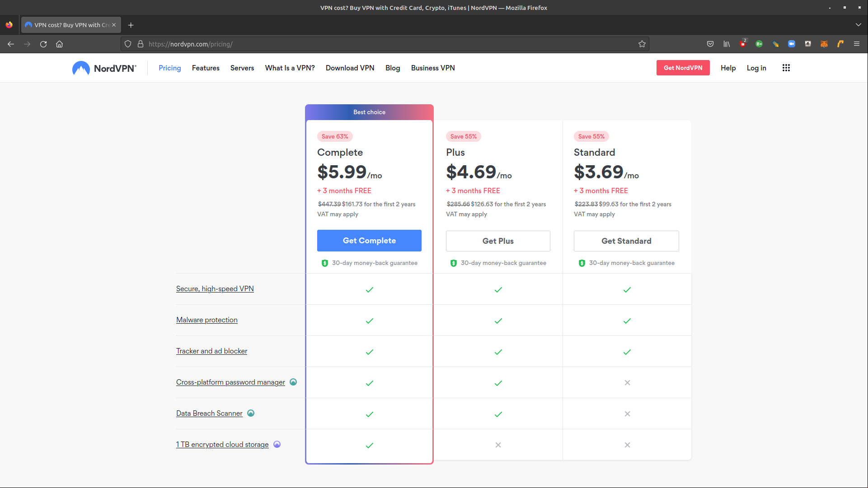Screen dimensions: 868x488
Task: Go back with the browser back arrow
Action: (x=11, y=44)
